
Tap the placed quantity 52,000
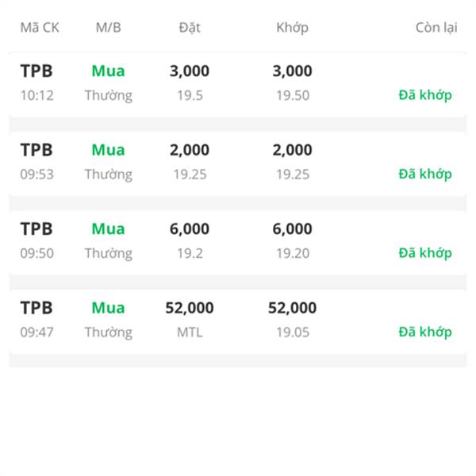click(190, 308)
